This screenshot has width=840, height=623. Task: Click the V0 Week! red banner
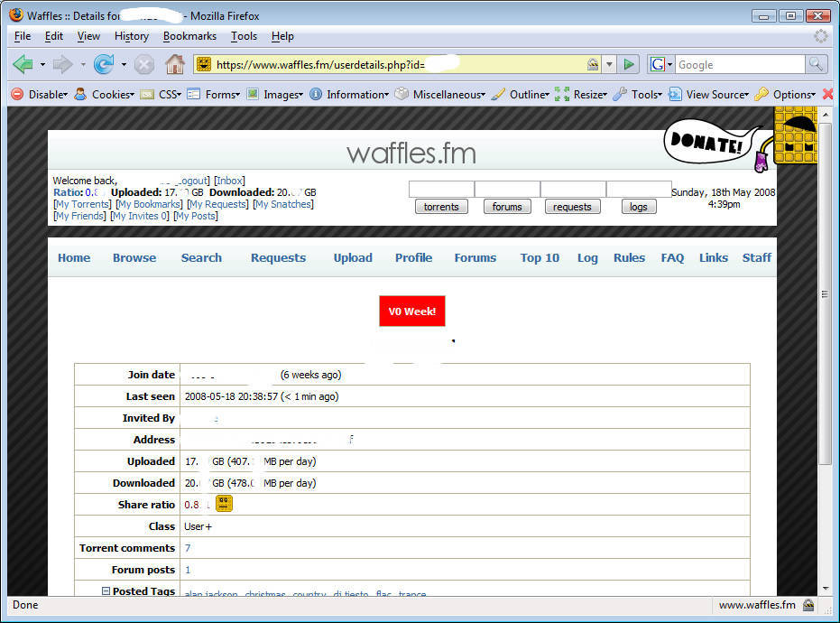(x=412, y=311)
